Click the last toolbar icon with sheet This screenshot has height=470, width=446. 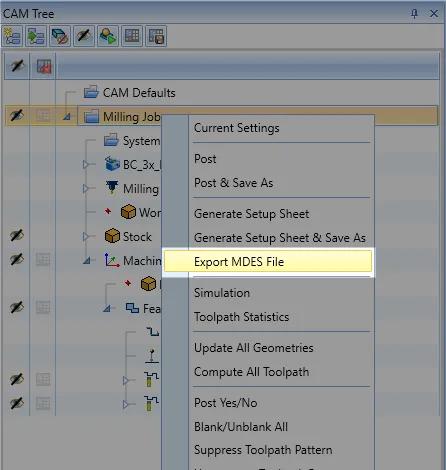pyautogui.click(x=156, y=36)
